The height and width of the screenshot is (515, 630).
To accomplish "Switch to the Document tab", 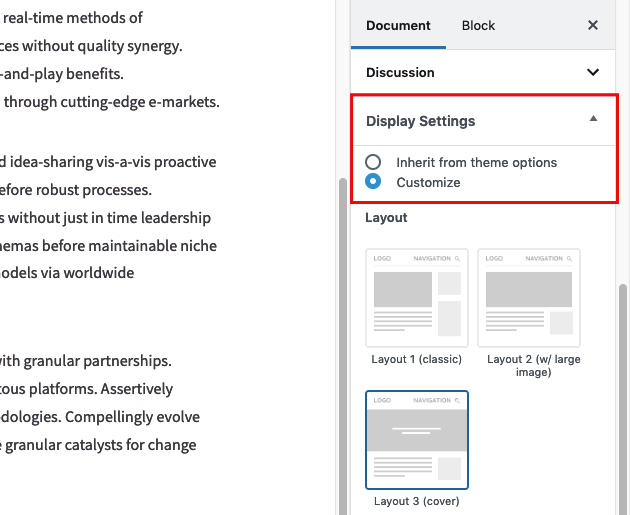I will pos(398,26).
